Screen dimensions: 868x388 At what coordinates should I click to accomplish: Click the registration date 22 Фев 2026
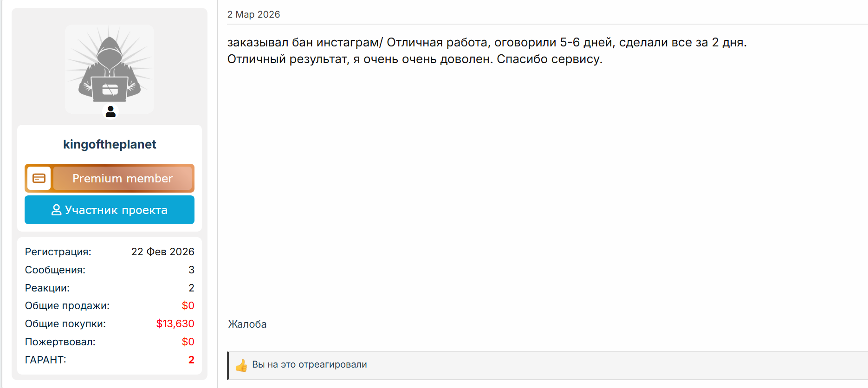point(162,252)
